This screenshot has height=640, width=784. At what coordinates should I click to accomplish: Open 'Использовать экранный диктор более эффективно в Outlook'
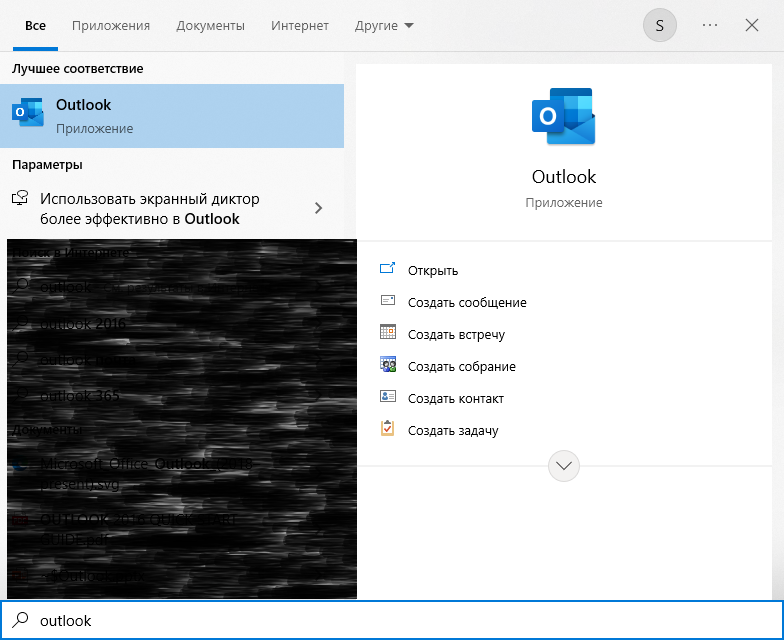pyautogui.click(x=172, y=208)
